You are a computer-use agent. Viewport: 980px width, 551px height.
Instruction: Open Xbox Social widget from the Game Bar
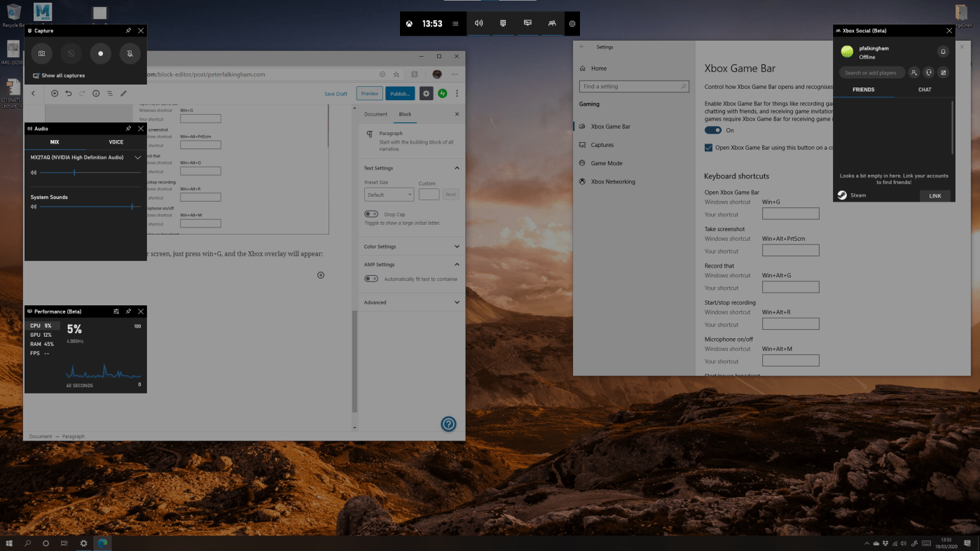(x=552, y=23)
